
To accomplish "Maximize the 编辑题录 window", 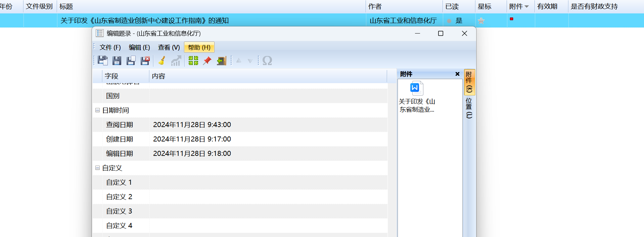I will pyautogui.click(x=441, y=33).
